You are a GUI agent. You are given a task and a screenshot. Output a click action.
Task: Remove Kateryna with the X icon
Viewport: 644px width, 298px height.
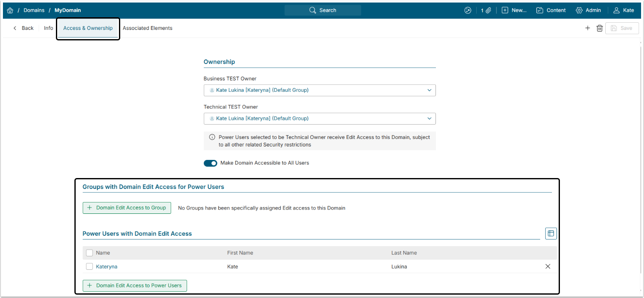[548, 266]
